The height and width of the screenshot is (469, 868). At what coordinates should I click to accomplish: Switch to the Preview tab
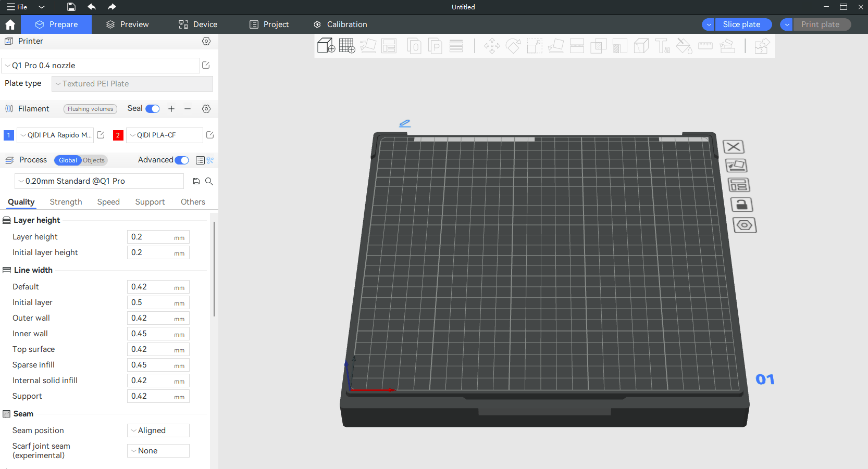(127, 24)
